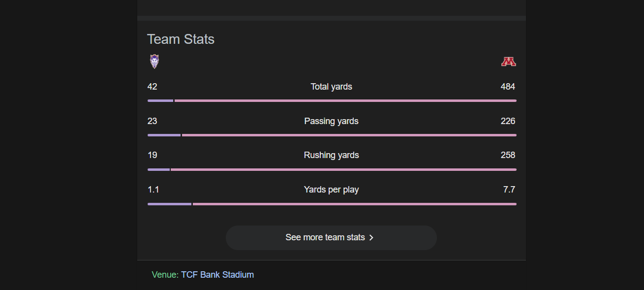Click the 23 passing yards value
644x290 pixels.
[x=153, y=121]
